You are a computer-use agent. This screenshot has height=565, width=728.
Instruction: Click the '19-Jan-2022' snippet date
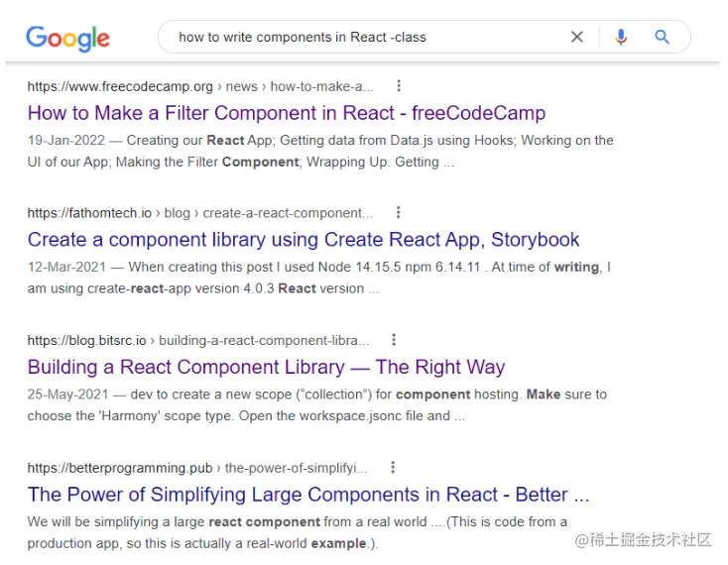65,140
